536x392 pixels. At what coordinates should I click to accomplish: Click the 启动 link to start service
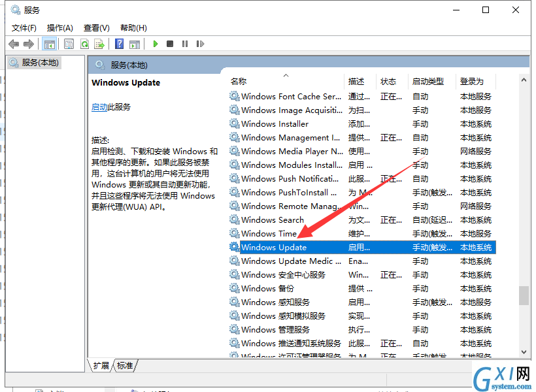click(99, 107)
